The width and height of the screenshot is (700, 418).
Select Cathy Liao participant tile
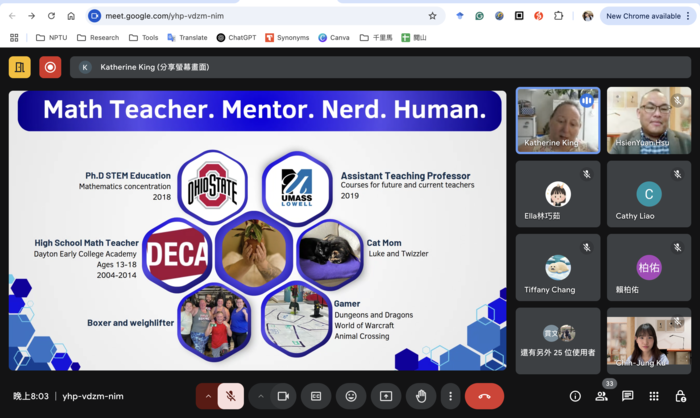pyautogui.click(x=649, y=194)
